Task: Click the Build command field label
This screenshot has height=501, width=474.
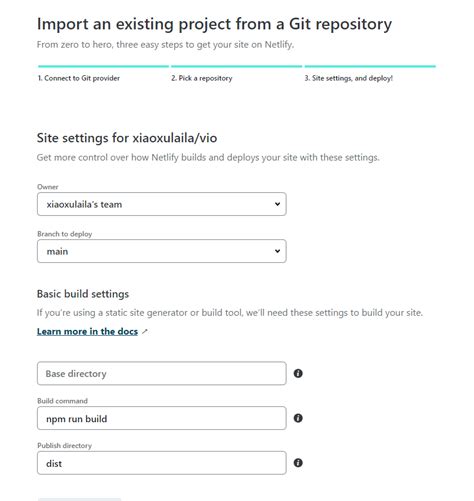Action: [62, 401]
